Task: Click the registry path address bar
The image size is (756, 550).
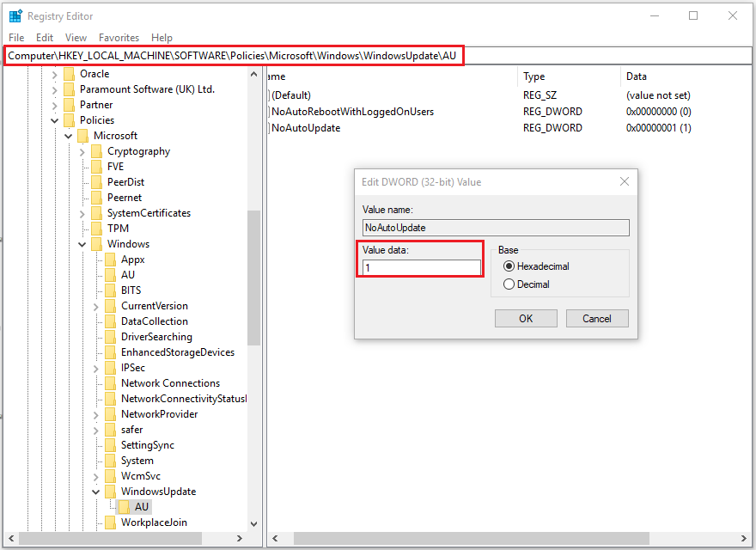Action: 378,56
